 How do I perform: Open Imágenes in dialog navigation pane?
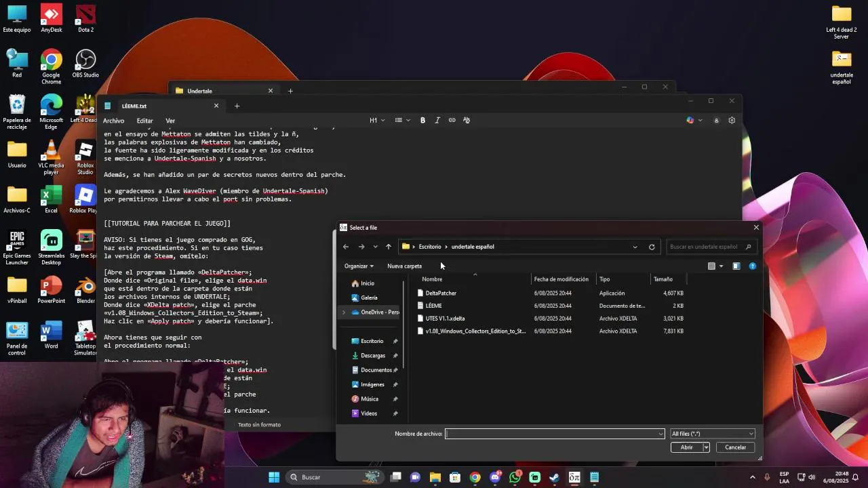click(372, 385)
